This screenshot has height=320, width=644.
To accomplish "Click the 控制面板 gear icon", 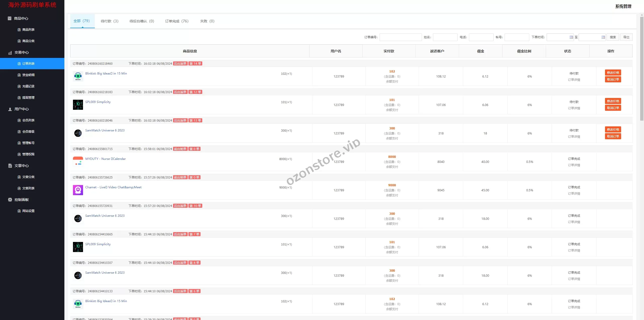I will pos(10,200).
